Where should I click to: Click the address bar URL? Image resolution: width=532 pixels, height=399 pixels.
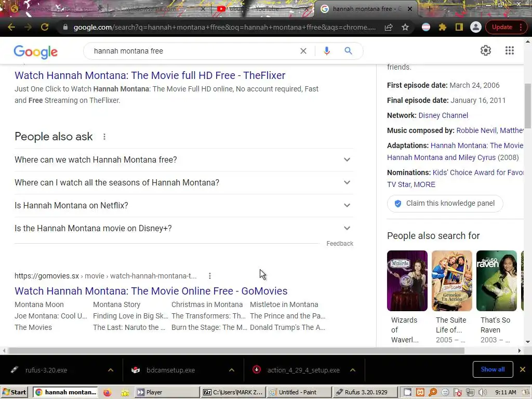(224, 27)
